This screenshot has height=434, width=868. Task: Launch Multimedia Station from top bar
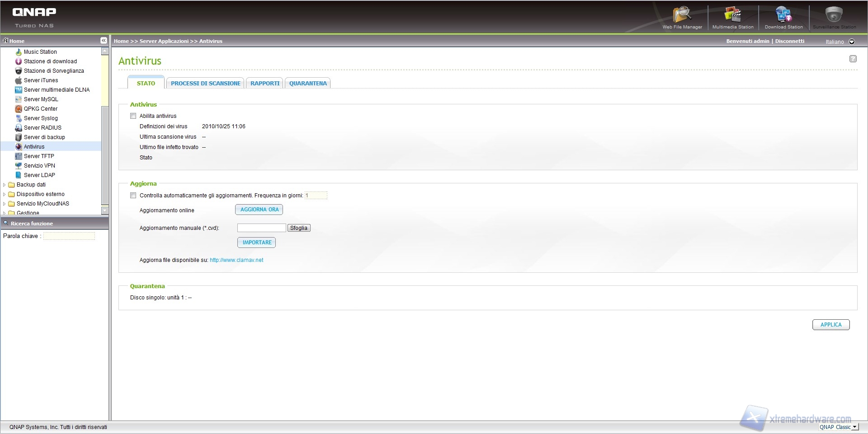click(x=732, y=15)
